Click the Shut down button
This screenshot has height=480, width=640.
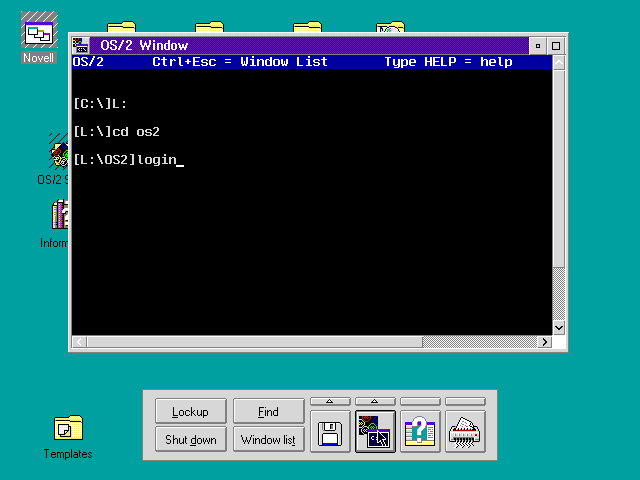pyautogui.click(x=191, y=439)
